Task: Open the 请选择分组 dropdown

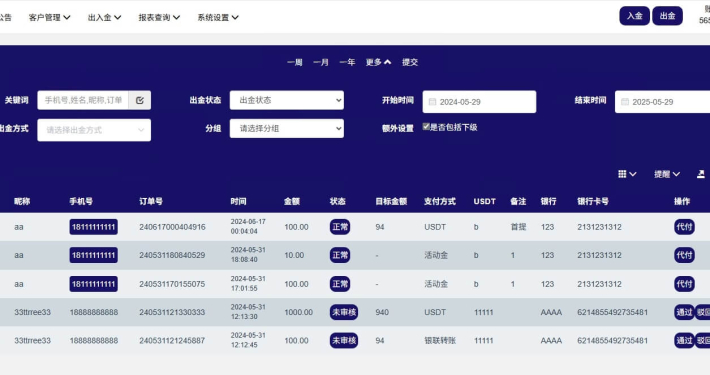Action: pyautogui.click(x=287, y=129)
